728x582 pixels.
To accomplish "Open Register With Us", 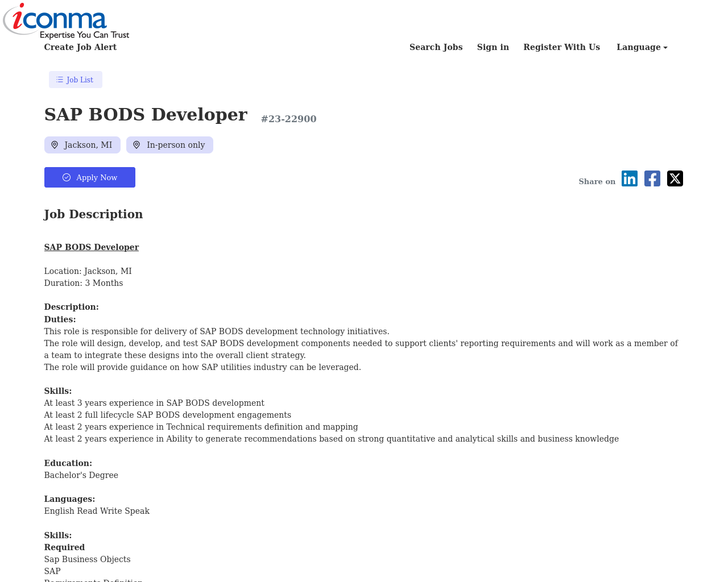I will coord(562,47).
